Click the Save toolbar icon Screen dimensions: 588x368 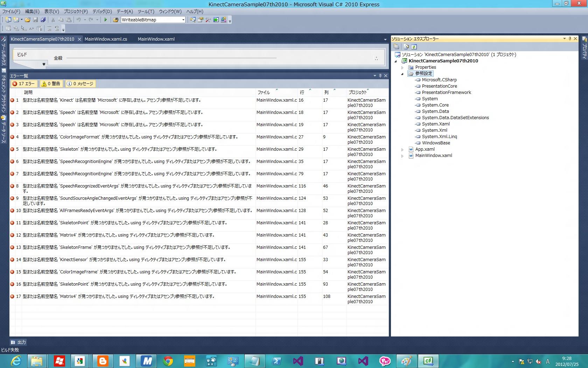35,20
